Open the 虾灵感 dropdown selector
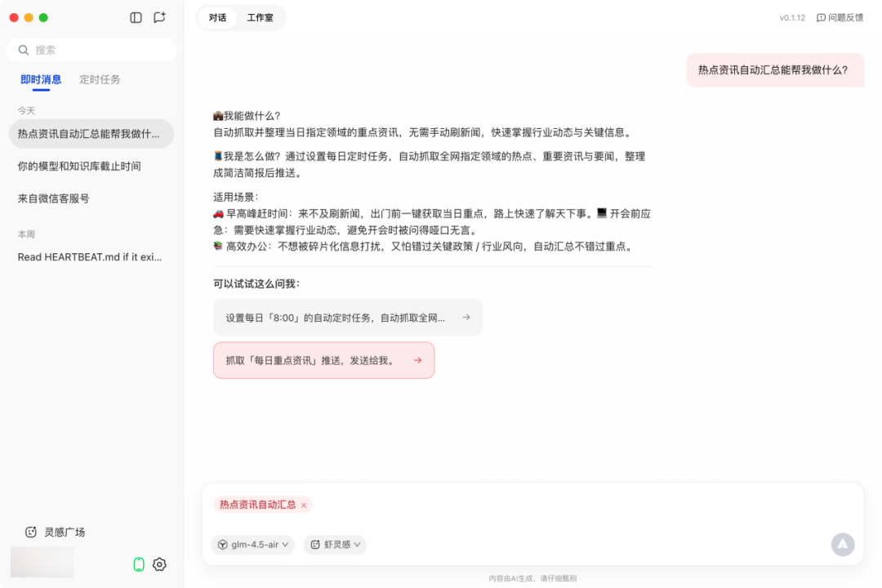This screenshot has height=588, width=882. tap(335, 545)
